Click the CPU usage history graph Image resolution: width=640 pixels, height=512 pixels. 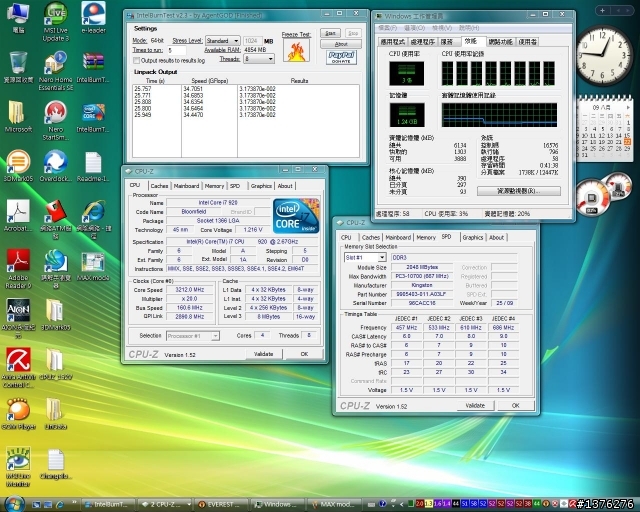coord(498,73)
